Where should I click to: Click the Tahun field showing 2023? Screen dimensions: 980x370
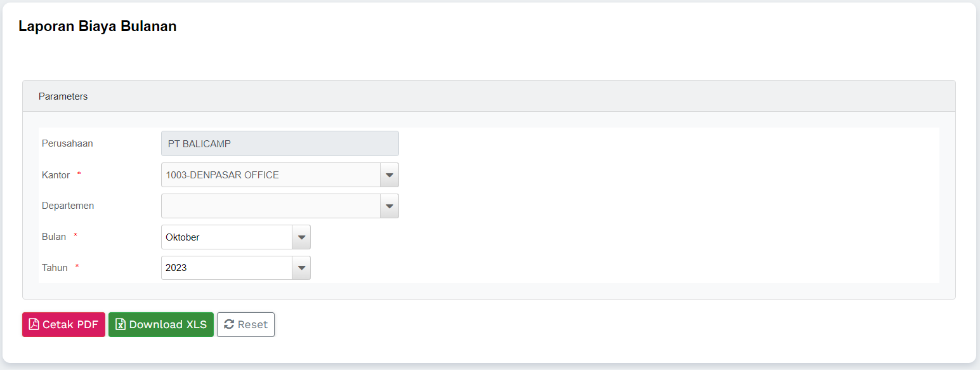226,268
